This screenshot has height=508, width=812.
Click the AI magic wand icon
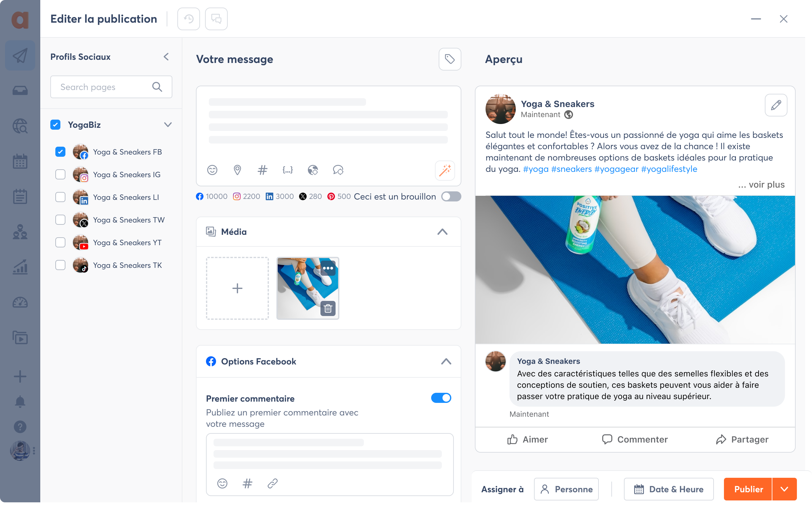coord(445,170)
